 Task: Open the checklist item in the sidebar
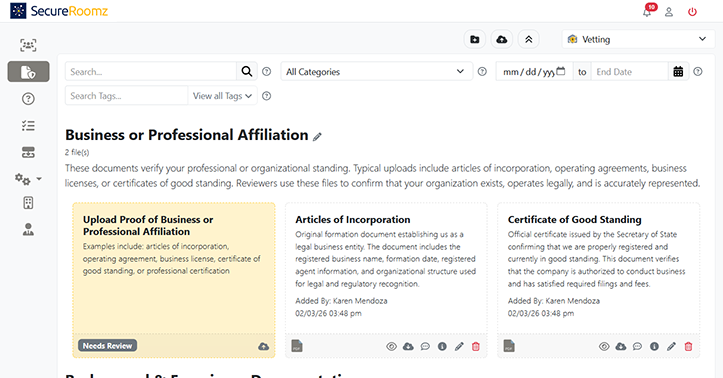coord(28,125)
